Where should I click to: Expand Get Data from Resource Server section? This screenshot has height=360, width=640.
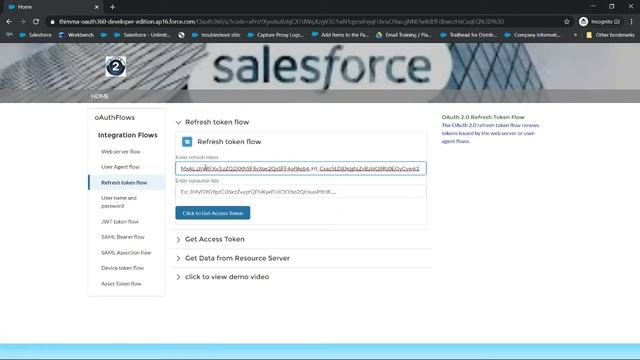pos(178,258)
